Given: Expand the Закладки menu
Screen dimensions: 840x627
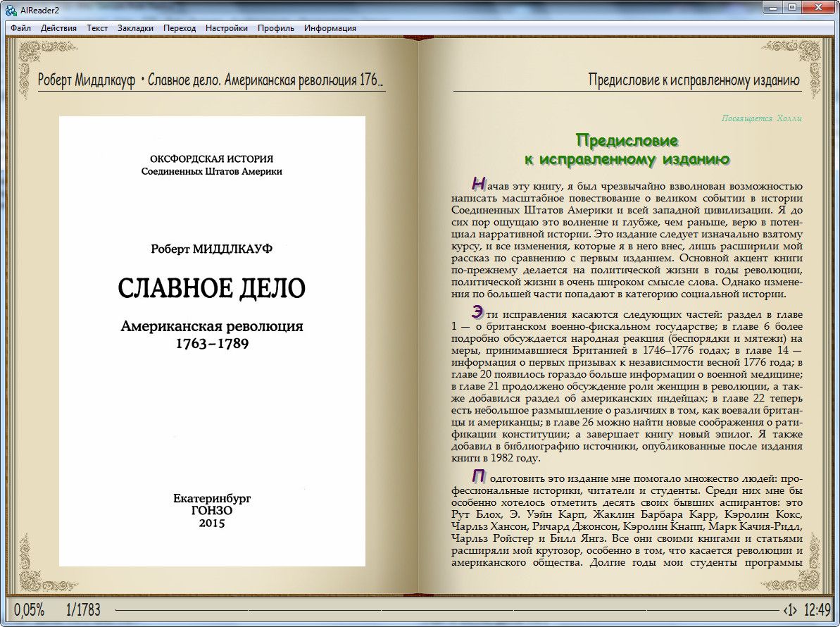Looking at the screenshot, I should [x=135, y=28].
